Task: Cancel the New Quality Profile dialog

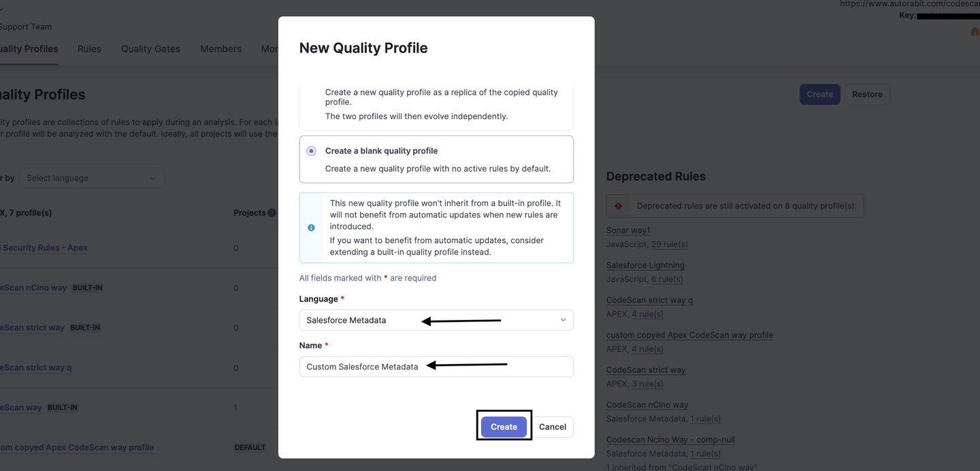Action: click(552, 427)
